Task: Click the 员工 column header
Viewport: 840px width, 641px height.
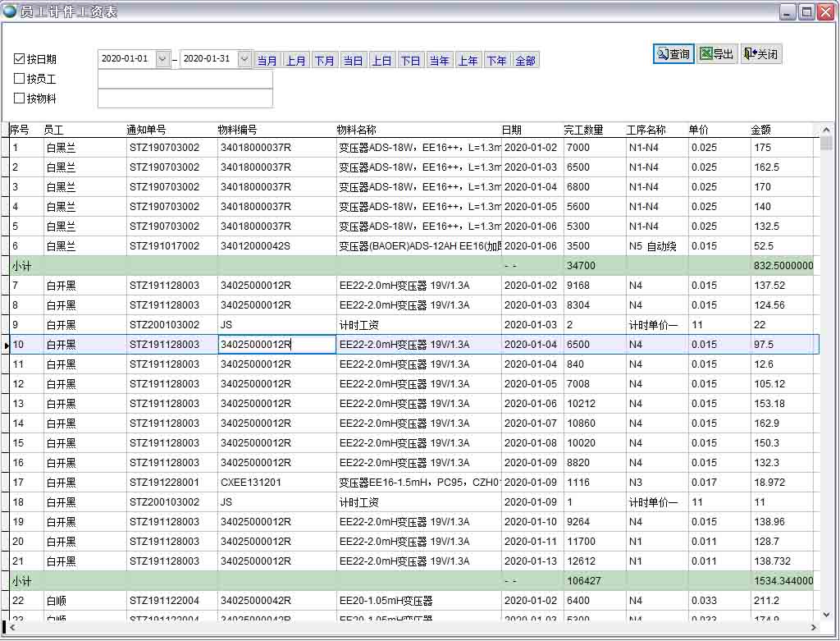Action: coord(54,130)
